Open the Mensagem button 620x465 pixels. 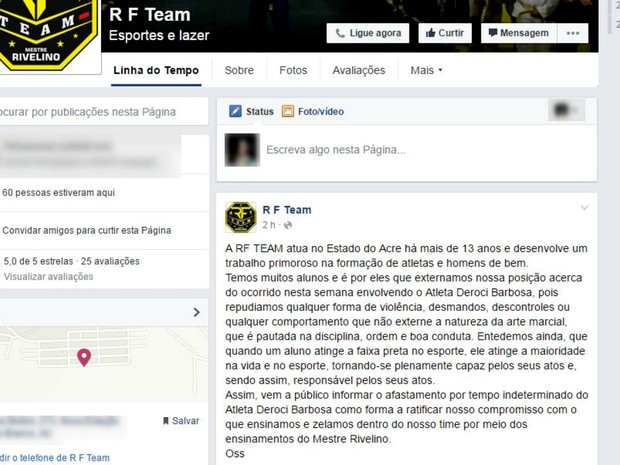[519, 33]
